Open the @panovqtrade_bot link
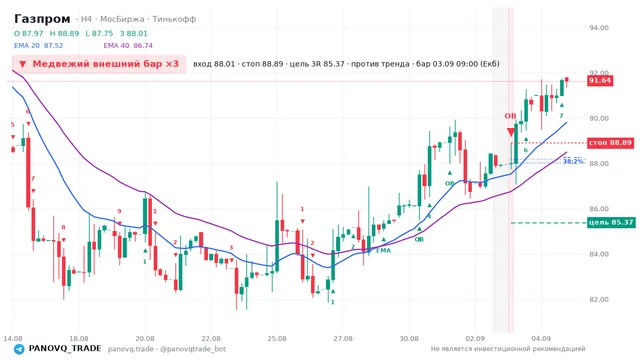The image size is (640, 360). 193,349
